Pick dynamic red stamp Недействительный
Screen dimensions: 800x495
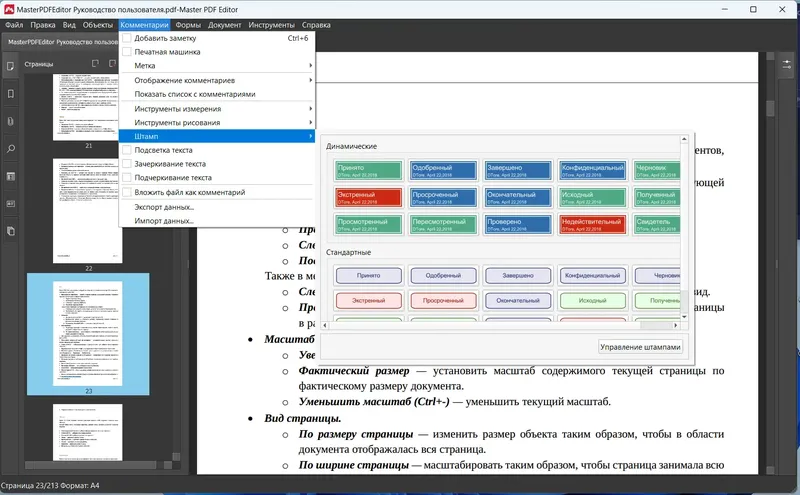[592, 225]
